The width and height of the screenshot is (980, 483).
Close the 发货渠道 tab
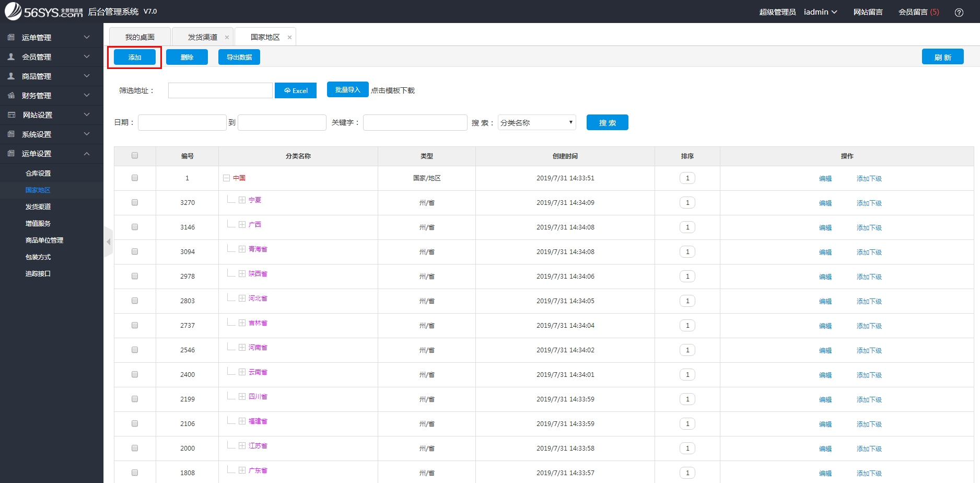tap(227, 37)
